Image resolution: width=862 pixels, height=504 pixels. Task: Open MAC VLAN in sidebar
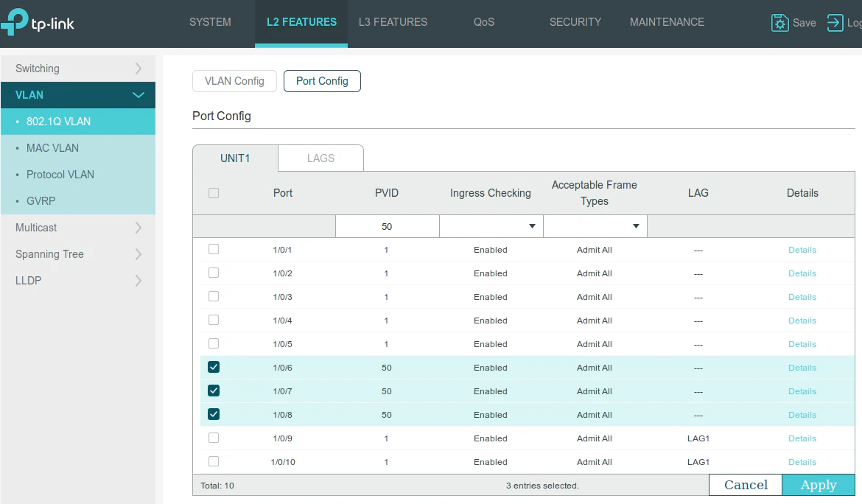tap(78, 148)
